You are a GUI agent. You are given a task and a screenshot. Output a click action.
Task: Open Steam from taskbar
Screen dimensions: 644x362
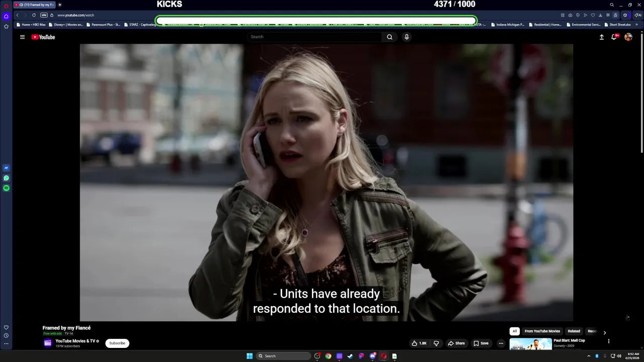point(350,356)
